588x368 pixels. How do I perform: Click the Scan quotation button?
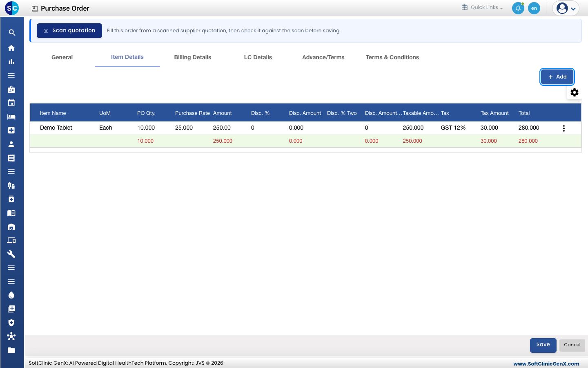(x=69, y=31)
